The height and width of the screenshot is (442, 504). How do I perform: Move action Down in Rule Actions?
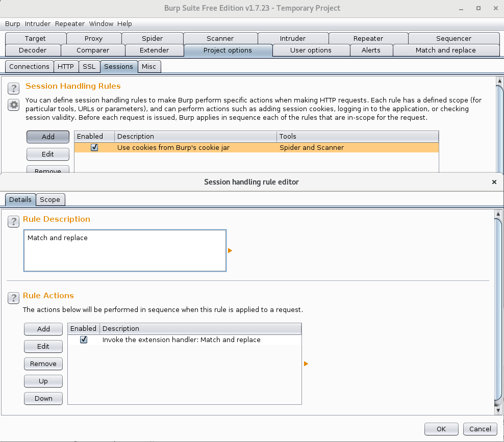click(x=43, y=398)
